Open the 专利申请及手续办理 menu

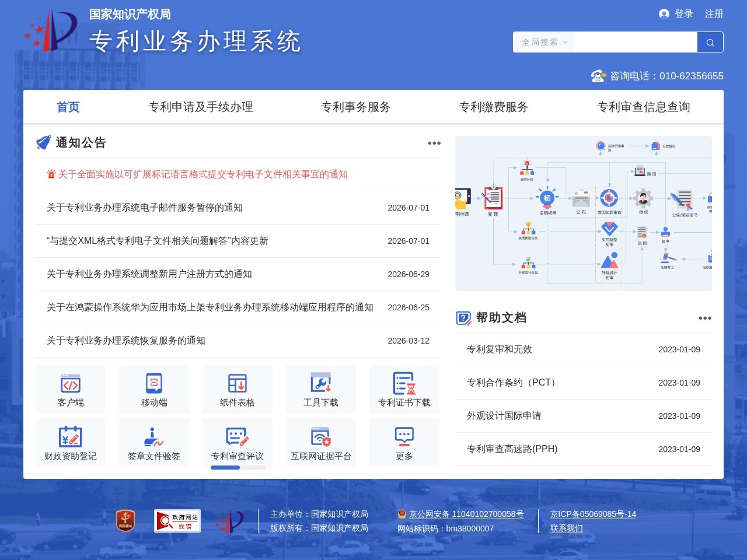pos(201,107)
